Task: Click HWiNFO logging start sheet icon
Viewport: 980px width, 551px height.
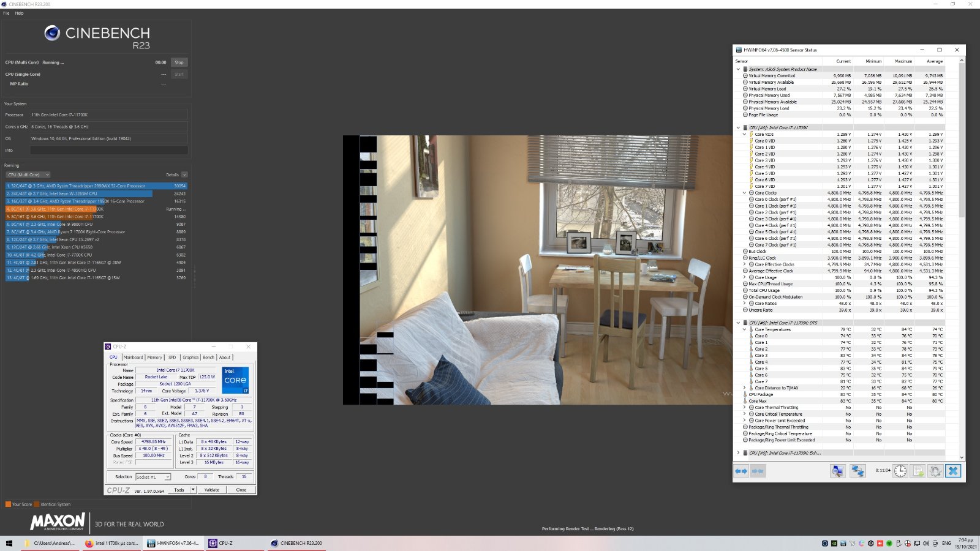Action: [918, 471]
